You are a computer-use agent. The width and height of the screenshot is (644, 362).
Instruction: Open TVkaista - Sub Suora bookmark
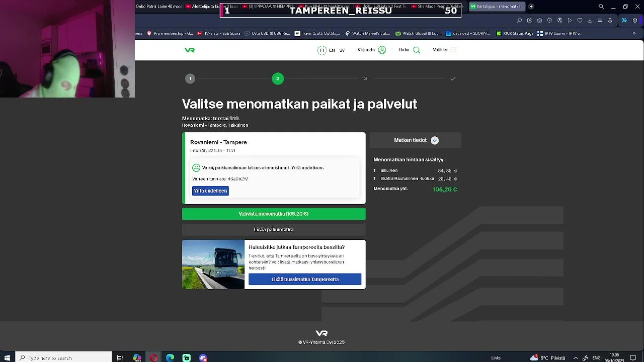(x=218, y=34)
